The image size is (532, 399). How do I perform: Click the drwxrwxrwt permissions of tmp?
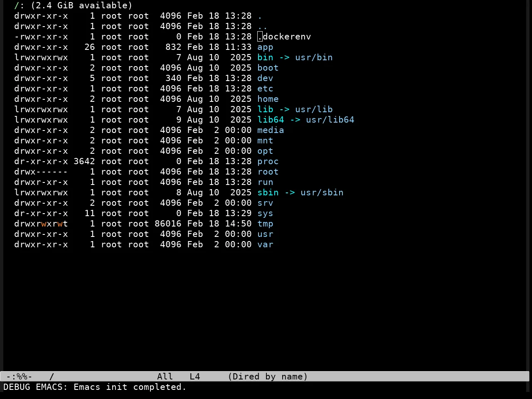point(41,224)
